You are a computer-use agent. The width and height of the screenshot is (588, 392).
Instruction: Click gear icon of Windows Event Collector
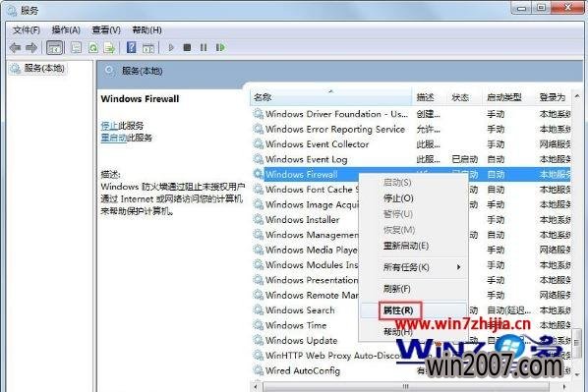point(258,143)
